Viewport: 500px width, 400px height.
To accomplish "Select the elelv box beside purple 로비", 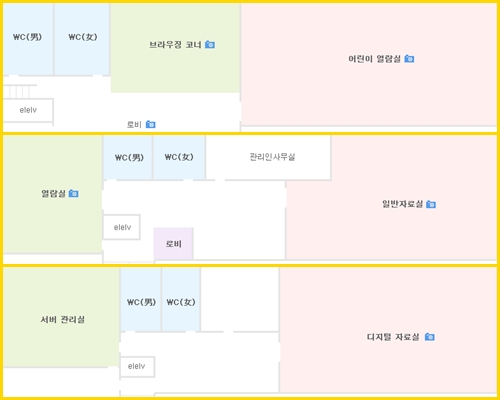I will (x=122, y=227).
